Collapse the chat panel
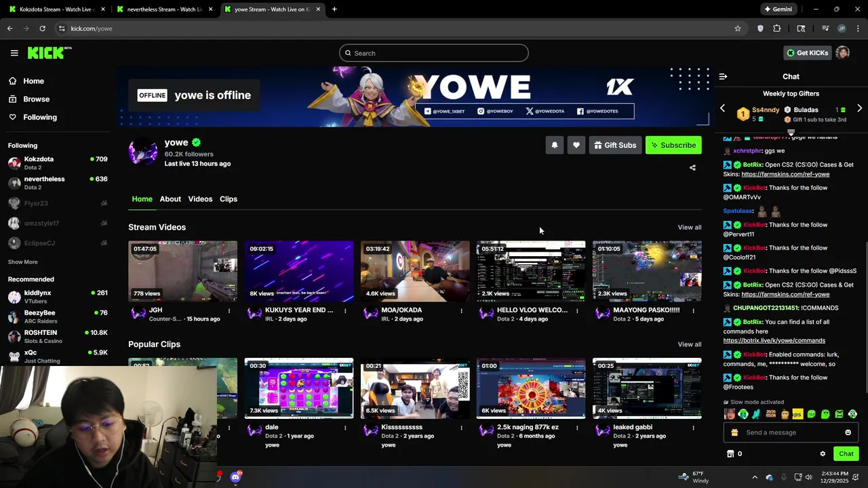Image resolution: width=868 pixels, height=488 pixels. [723, 77]
